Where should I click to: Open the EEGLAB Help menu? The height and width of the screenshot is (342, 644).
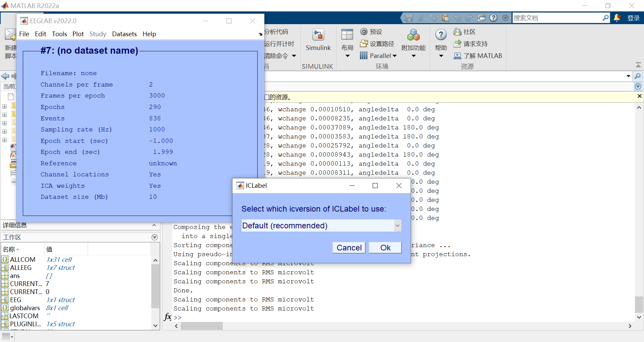(149, 34)
